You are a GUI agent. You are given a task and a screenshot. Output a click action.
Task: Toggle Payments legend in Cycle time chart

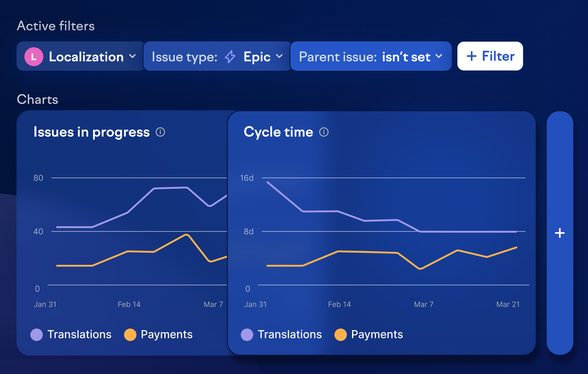click(x=369, y=334)
